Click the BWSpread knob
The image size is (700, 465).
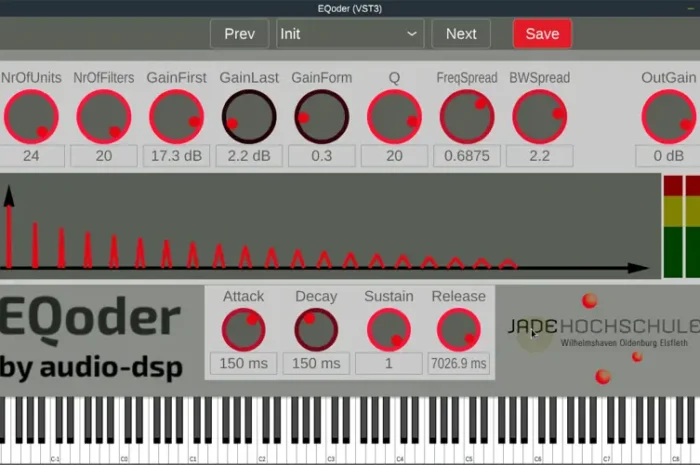539,116
